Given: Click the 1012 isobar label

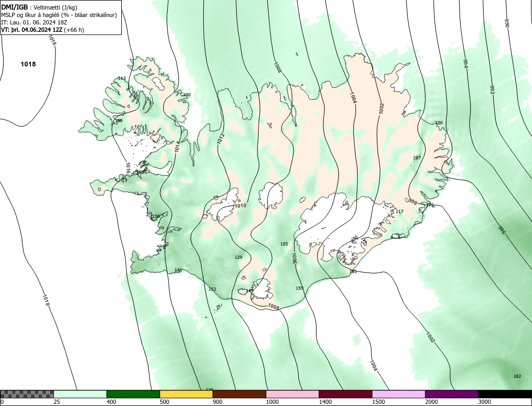Looking at the screenshot, I should click(x=221, y=140).
